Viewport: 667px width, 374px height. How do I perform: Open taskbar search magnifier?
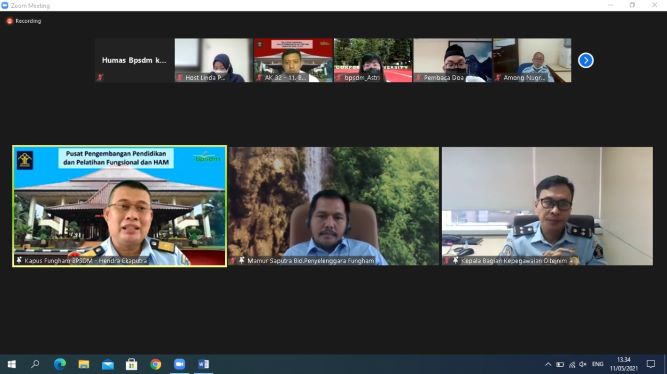(35, 364)
